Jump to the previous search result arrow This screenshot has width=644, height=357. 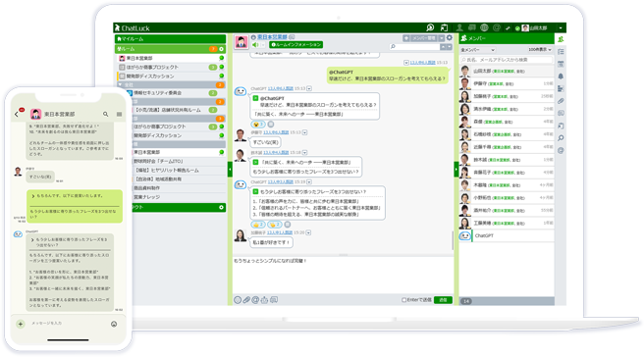[443, 47]
